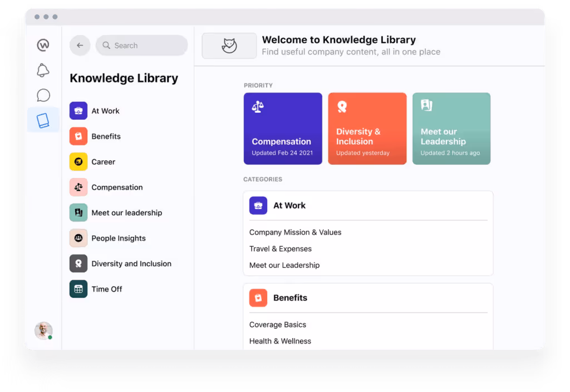Open the Health & Wellness link

pyautogui.click(x=280, y=341)
